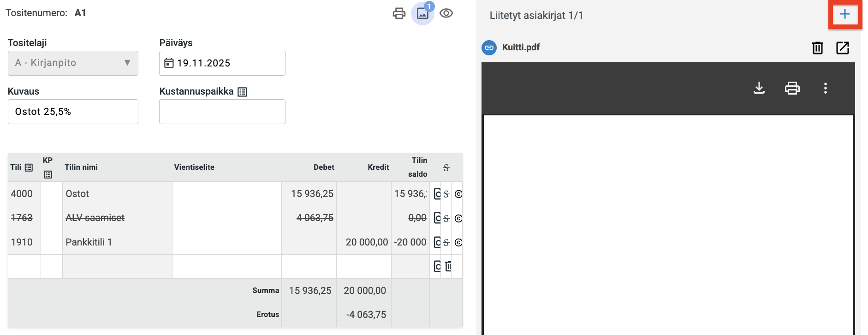868x335 pixels.
Task: Open the Tili account list icon in header
Action: coord(29,167)
